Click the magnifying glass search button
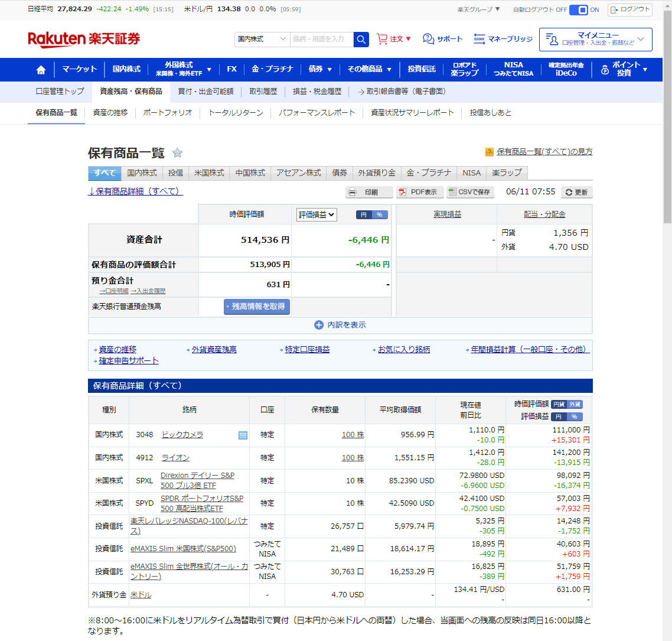Screen dimensions: 672x641 point(361,40)
